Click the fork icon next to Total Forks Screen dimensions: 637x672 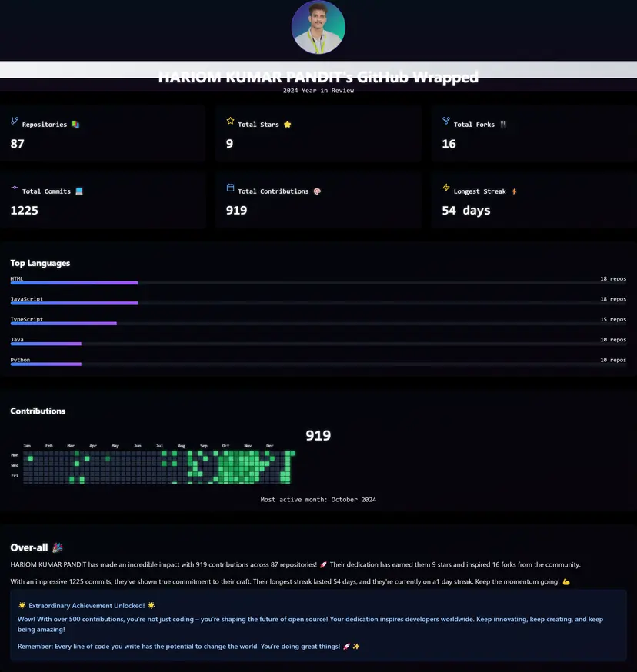coord(445,121)
